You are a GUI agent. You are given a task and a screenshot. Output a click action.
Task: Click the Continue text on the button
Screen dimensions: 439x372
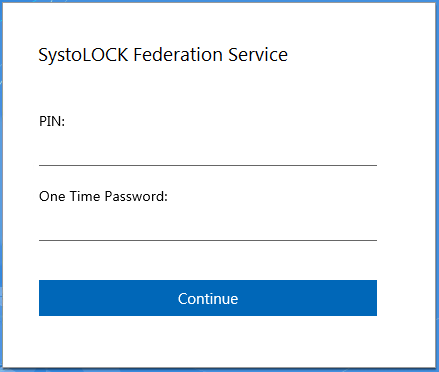pyautogui.click(x=208, y=298)
